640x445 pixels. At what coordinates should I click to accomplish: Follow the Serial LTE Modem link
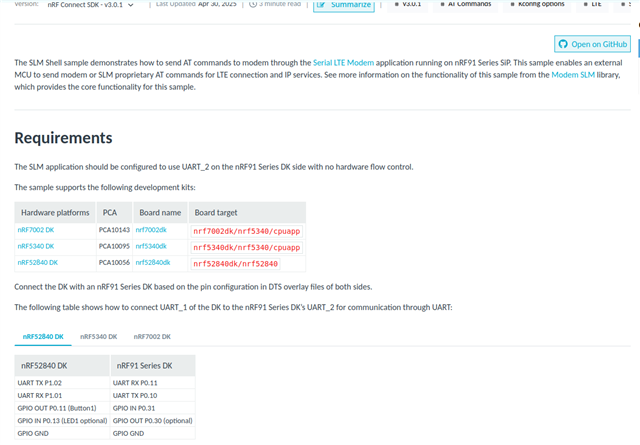[x=343, y=63]
